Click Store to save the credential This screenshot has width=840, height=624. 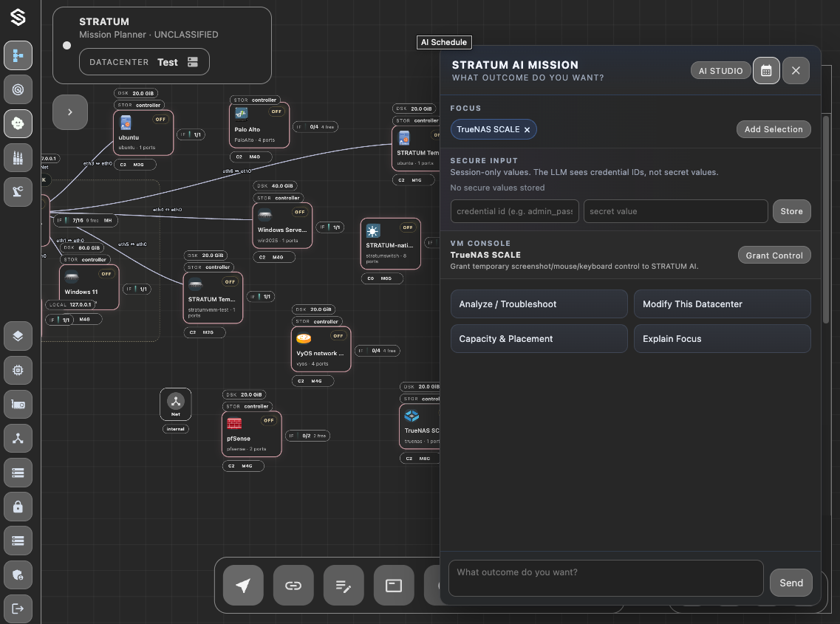[791, 212]
